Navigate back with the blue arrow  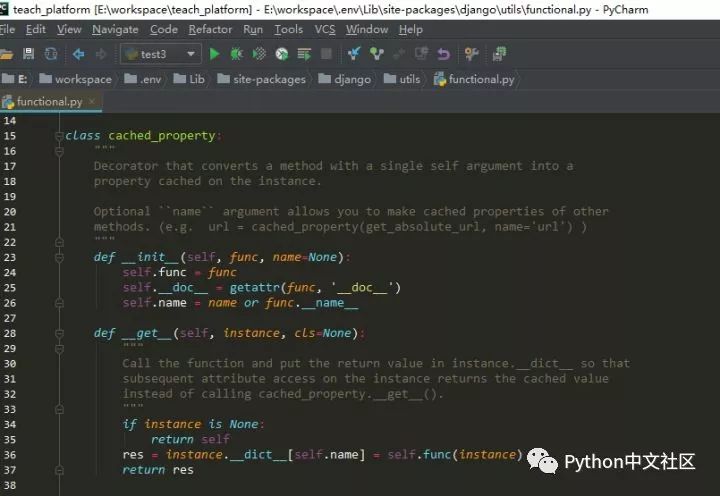[x=79, y=54]
